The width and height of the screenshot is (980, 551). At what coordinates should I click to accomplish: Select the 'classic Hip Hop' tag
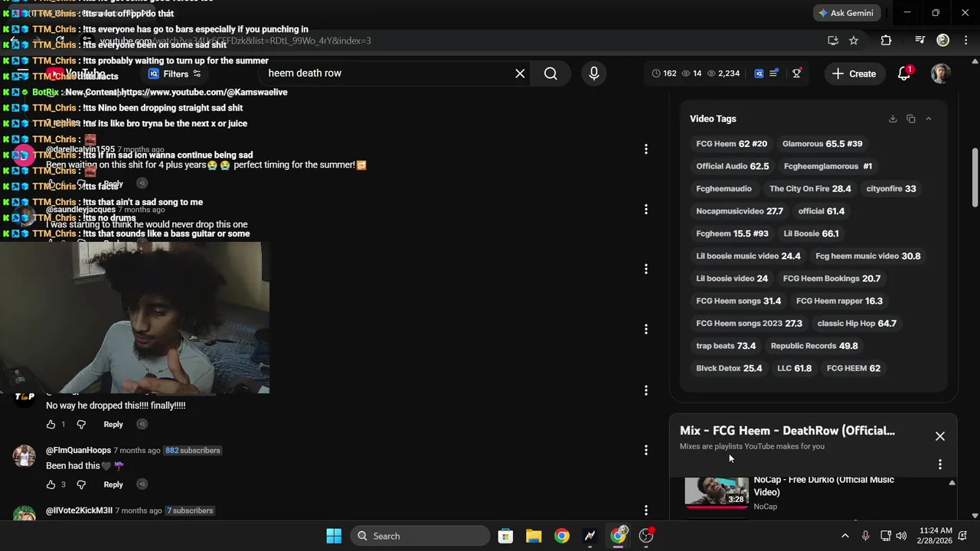pos(857,324)
